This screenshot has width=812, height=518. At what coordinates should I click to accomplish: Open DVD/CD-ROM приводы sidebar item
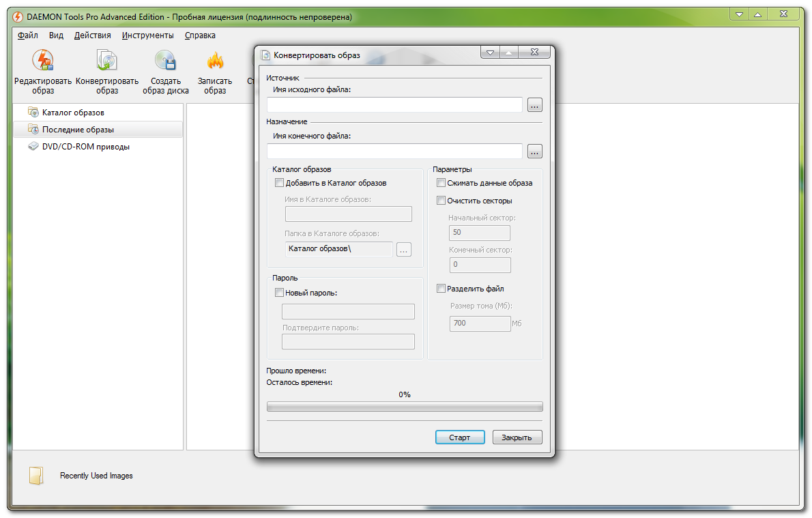(85, 147)
